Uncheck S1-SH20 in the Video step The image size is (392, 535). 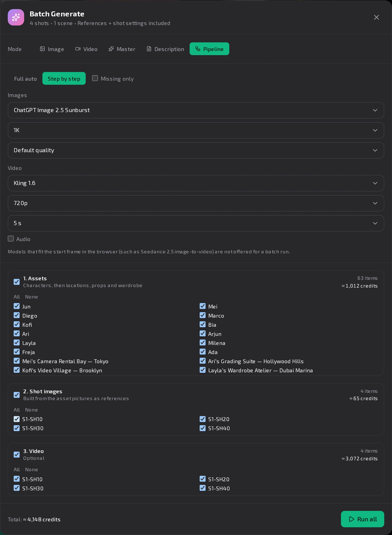coord(203,479)
